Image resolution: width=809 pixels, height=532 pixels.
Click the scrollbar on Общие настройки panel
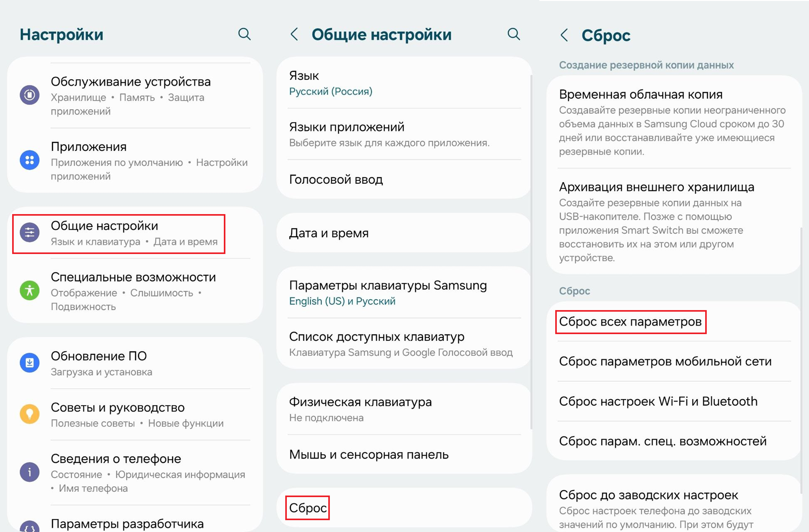tap(531, 252)
